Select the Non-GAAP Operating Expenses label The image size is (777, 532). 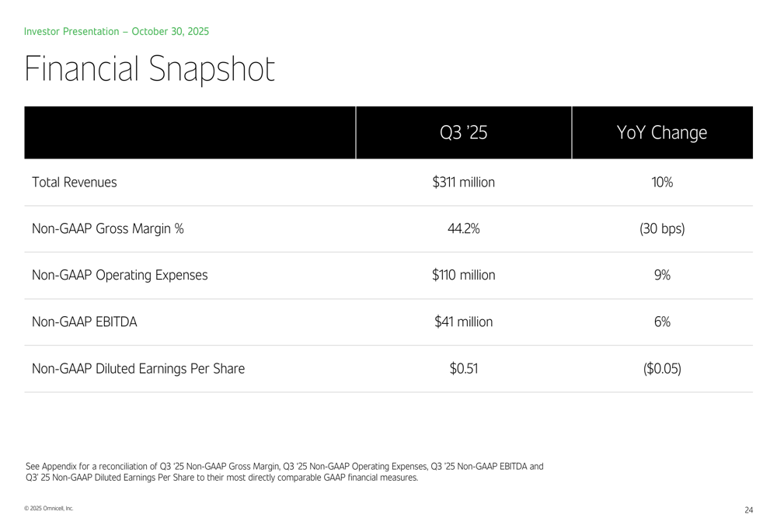coord(120,275)
